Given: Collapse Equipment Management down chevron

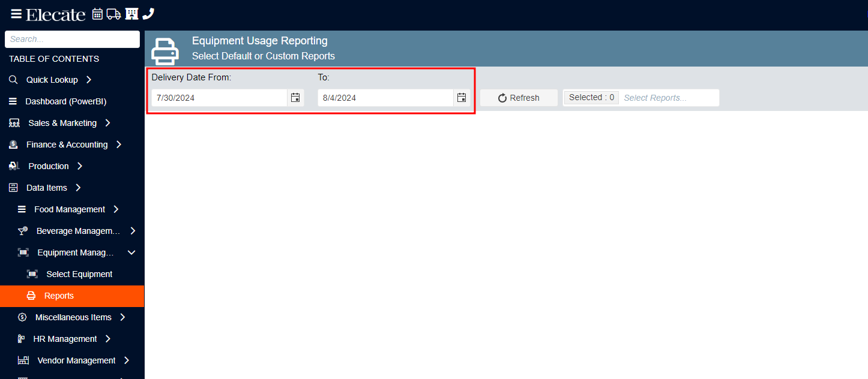Looking at the screenshot, I should click(x=131, y=252).
